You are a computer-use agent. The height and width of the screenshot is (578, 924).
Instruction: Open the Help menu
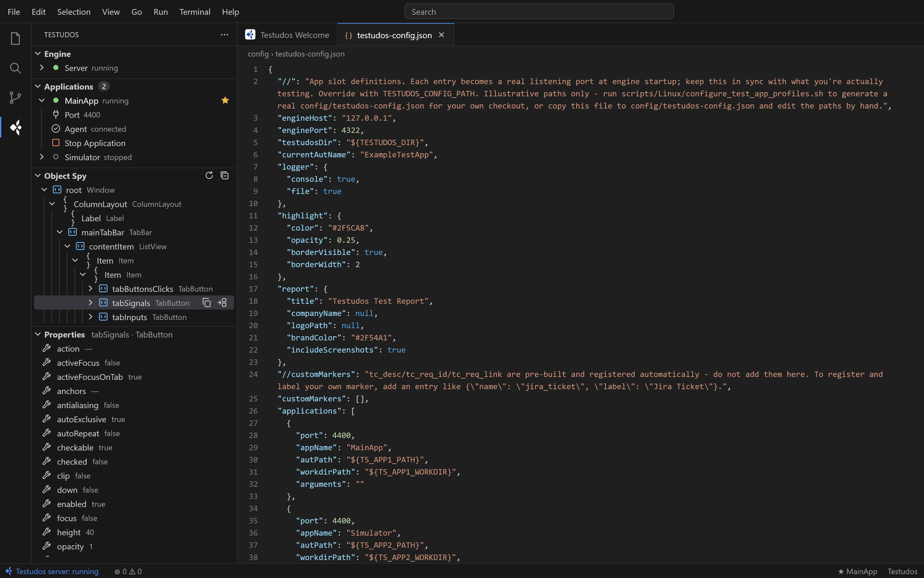tap(231, 12)
